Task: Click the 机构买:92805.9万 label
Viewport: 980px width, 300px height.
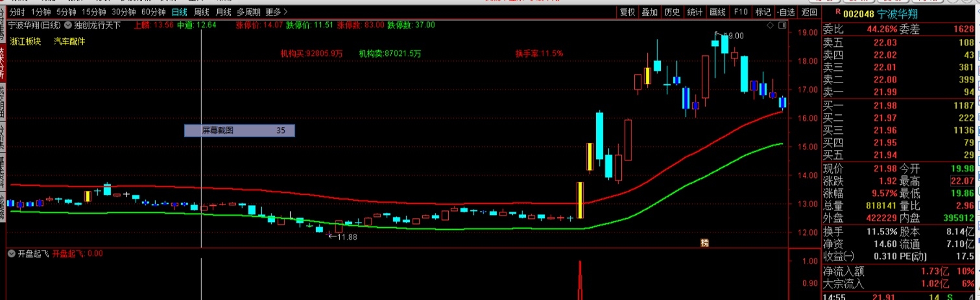Action: click(x=311, y=53)
